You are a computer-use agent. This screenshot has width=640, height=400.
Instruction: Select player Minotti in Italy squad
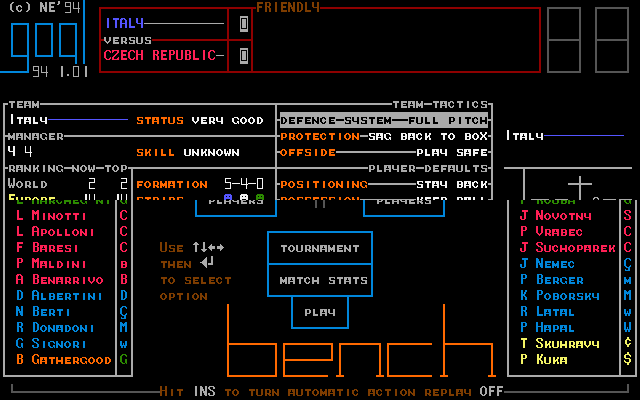(51, 216)
